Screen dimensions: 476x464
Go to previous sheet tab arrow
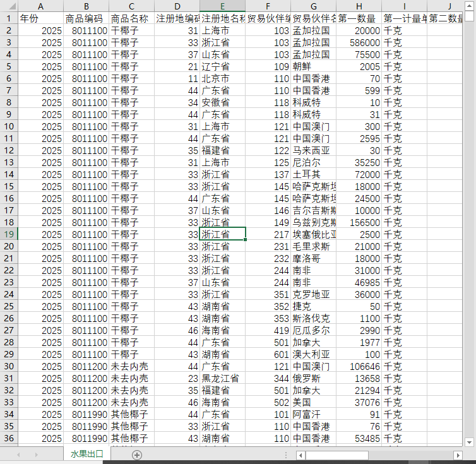coord(18,455)
